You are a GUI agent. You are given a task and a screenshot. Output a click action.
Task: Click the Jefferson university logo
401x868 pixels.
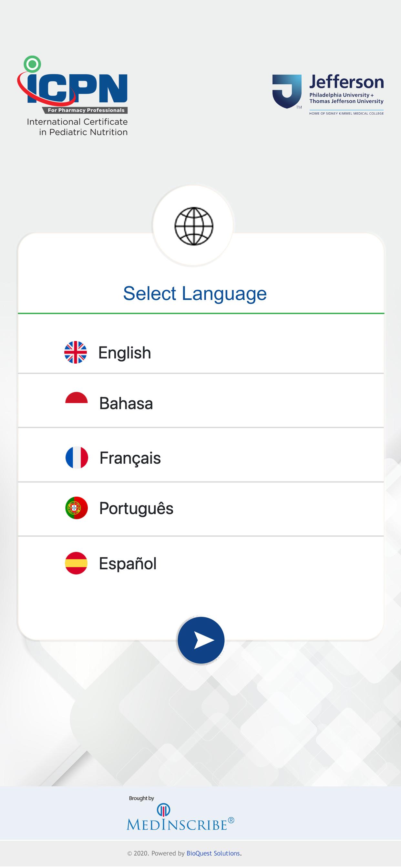(328, 94)
